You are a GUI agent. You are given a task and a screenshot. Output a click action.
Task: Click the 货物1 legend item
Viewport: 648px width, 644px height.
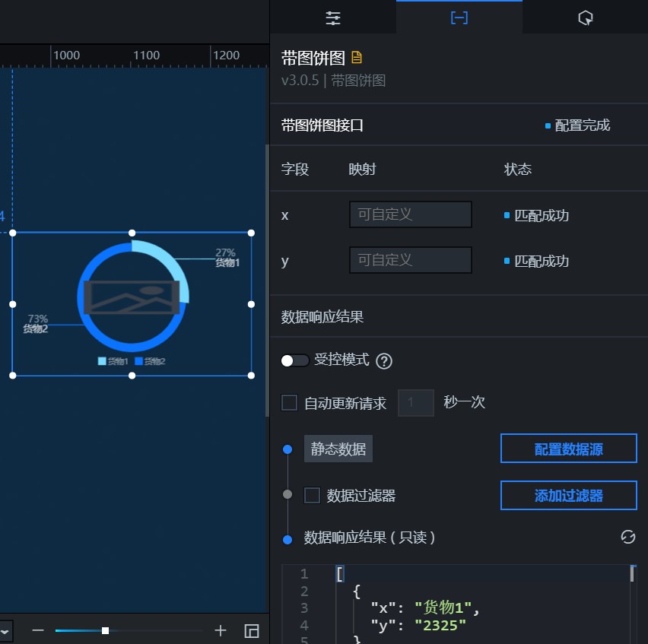(113, 361)
